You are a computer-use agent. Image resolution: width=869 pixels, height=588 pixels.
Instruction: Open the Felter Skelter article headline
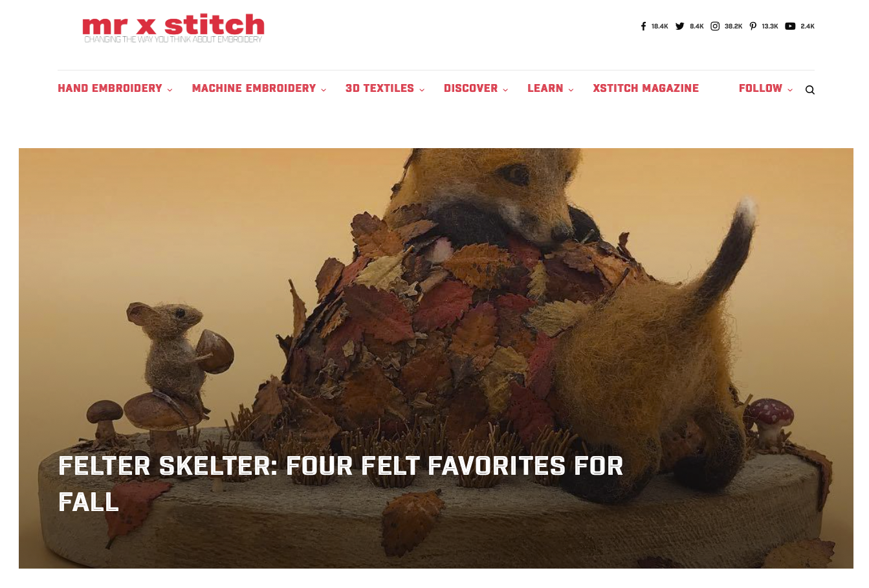point(341,484)
